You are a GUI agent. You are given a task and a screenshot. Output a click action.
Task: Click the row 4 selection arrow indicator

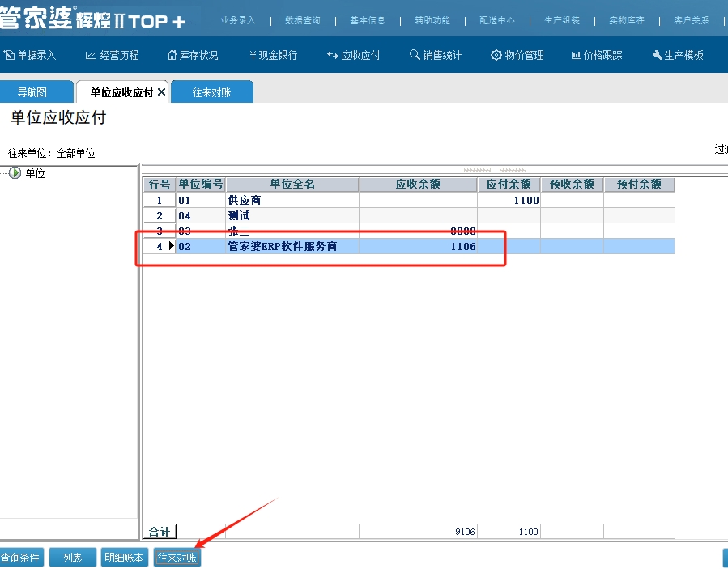172,246
